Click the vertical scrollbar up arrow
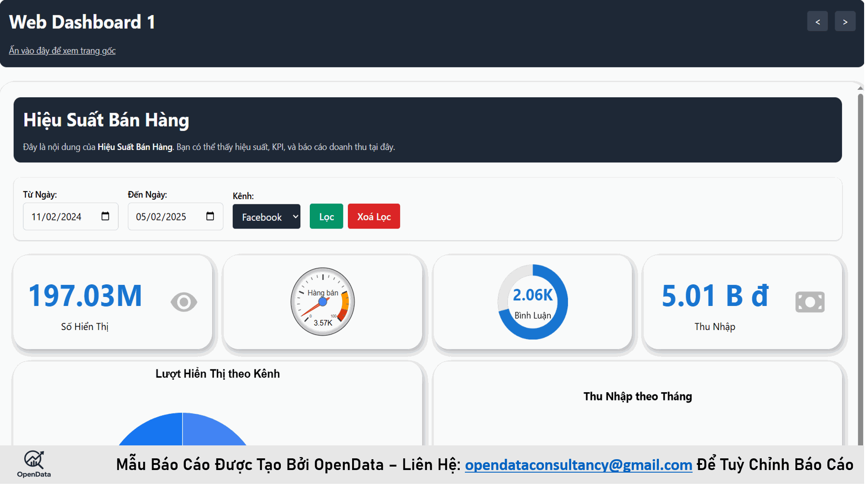Viewport: 868px width, 486px height. pyautogui.click(x=860, y=88)
